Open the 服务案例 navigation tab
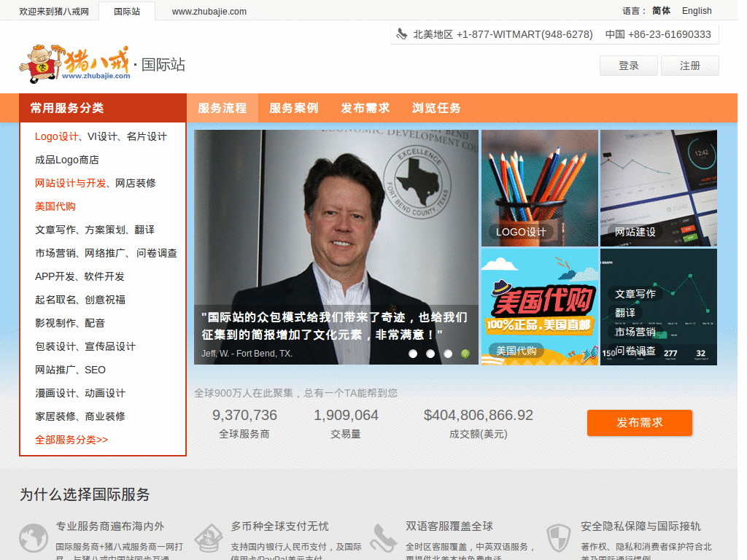This screenshot has height=560, width=747. coord(293,108)
